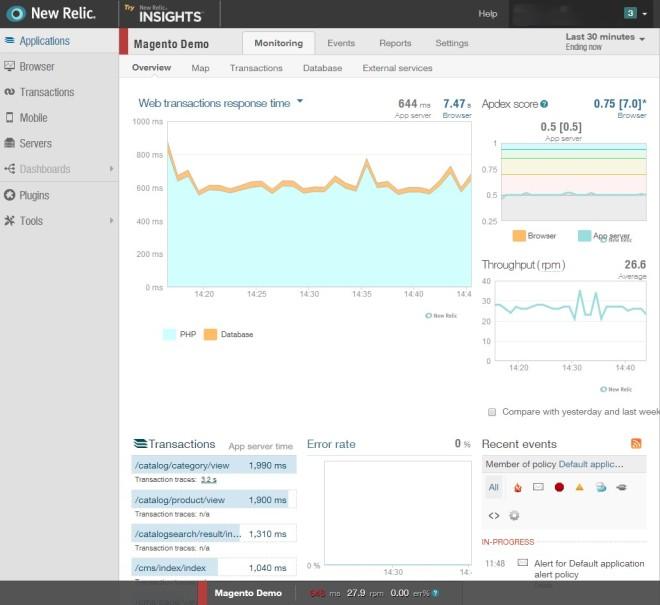Click the Magento Demo application title
This screenshot has height=605, width=660.
[171, 44]
